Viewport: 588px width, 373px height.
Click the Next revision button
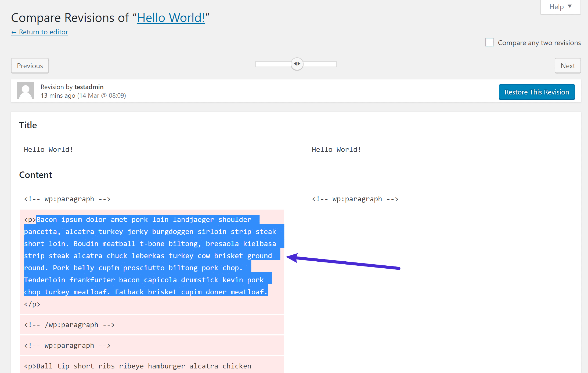pos(568,65)
